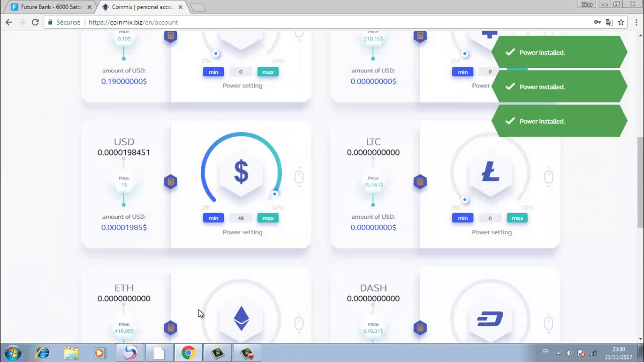Click the LTC power value field showing 0
The height and width of the screenshot is (362, 644).
click(x=490, y=218)
